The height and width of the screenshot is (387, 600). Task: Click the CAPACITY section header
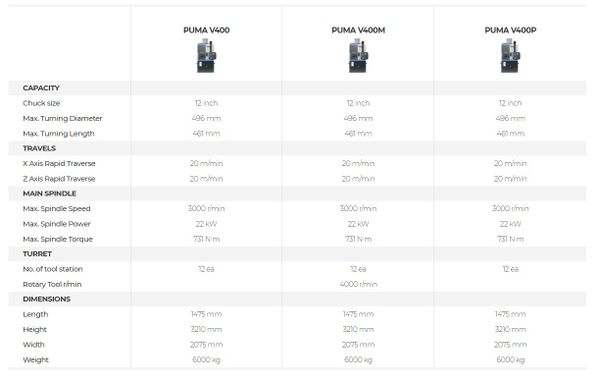pos(41,88)
